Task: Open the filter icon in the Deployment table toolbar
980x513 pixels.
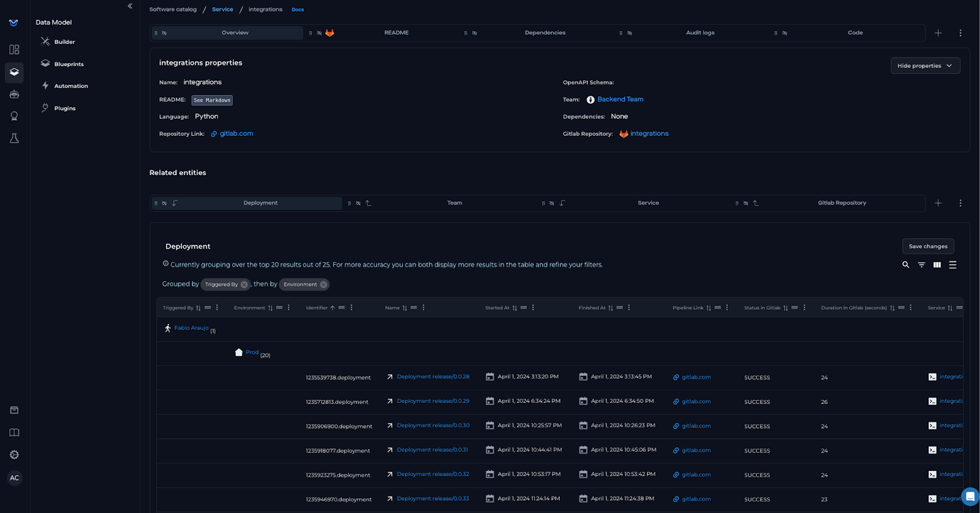Action: point(921,265)
